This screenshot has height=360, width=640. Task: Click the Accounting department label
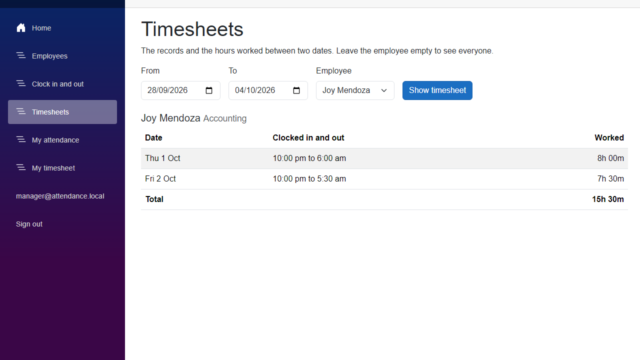pyautogui.click(x=225, y=118)
